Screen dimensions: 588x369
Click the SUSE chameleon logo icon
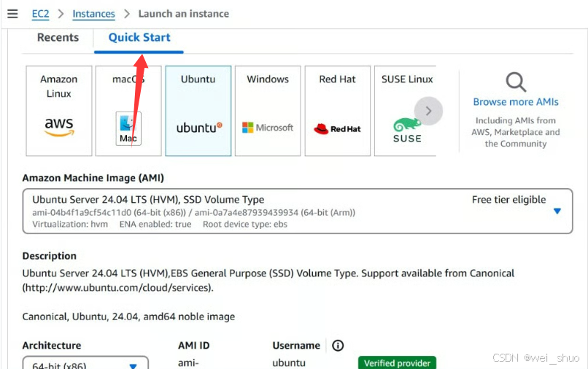coord(407,130)
